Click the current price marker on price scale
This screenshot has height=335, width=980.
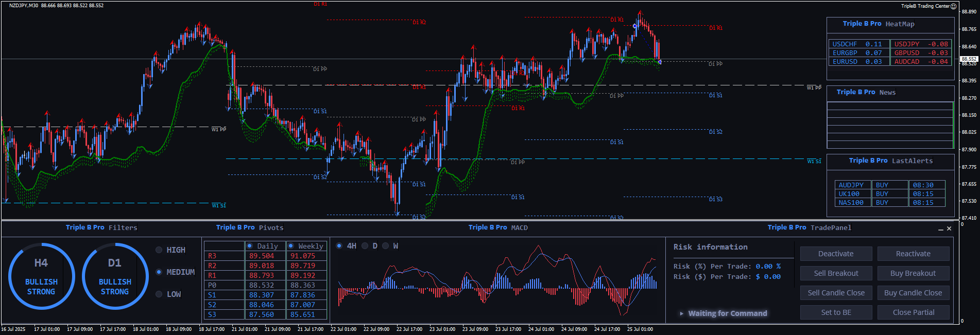point(969,59)
